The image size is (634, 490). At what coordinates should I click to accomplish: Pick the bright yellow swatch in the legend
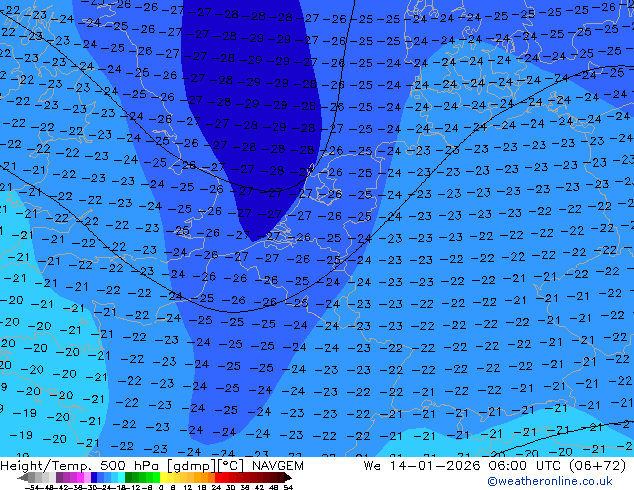pyautogui.click(x=164, y=477)
